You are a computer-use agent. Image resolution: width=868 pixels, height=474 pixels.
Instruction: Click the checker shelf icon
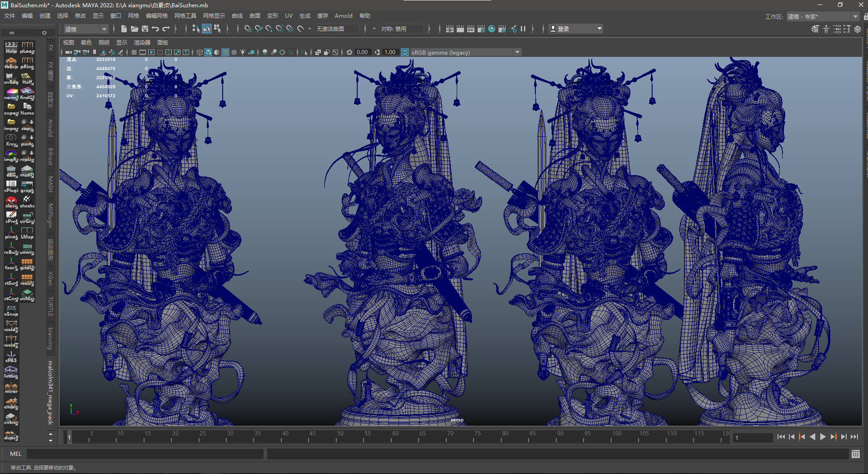tap(27, 202)
